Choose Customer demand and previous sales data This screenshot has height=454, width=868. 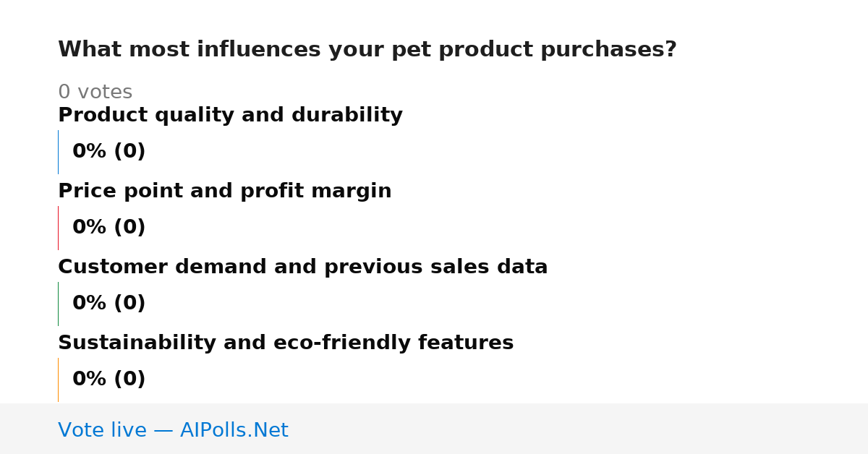pyautogui.click(x=303, y=267)
